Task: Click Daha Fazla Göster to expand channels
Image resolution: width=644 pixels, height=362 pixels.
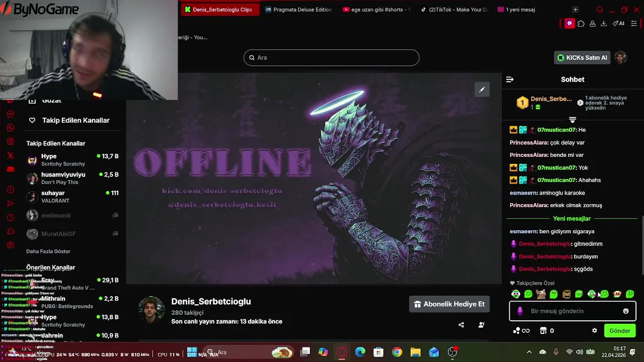Action: tap(48, 251)
